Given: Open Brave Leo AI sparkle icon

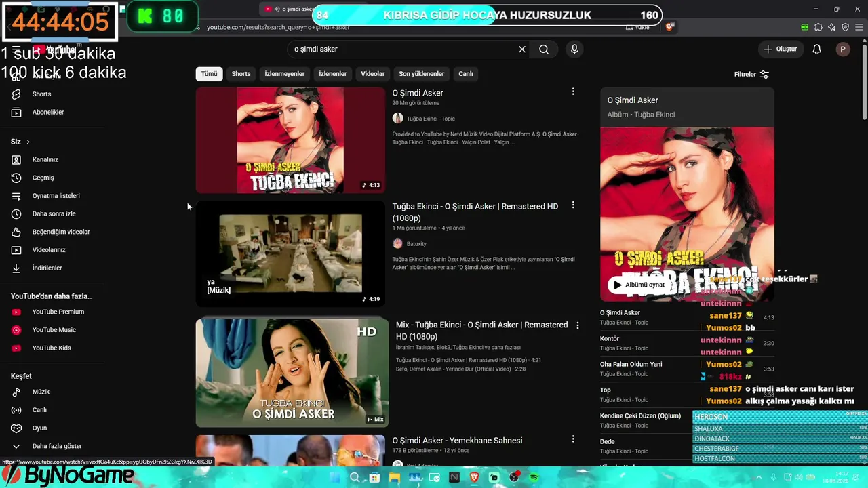Looking at the screenshot, I should click(x=832, y=27).
